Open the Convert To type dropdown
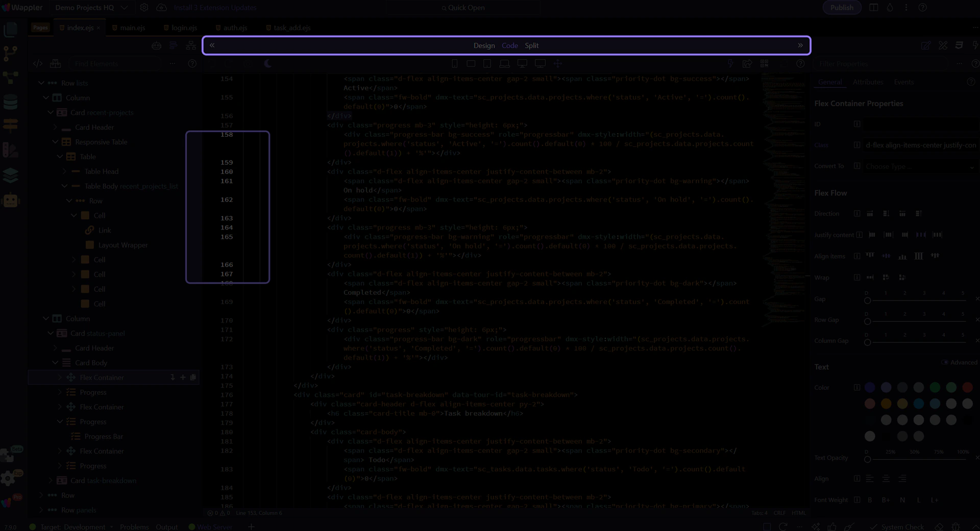The width and height of the screenshot is (980, 531). (x=919, y=167)
